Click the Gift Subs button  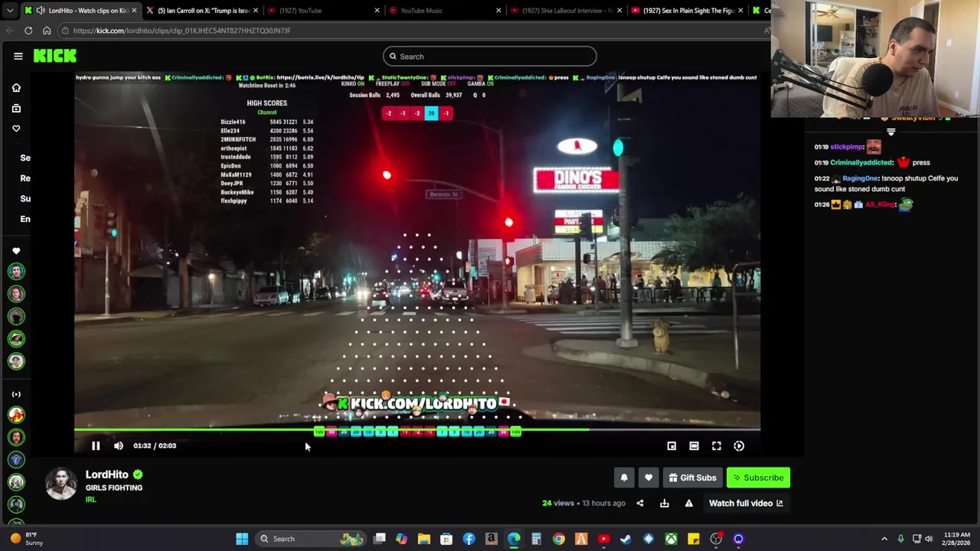pyautogui.click(x=692, y=478)
